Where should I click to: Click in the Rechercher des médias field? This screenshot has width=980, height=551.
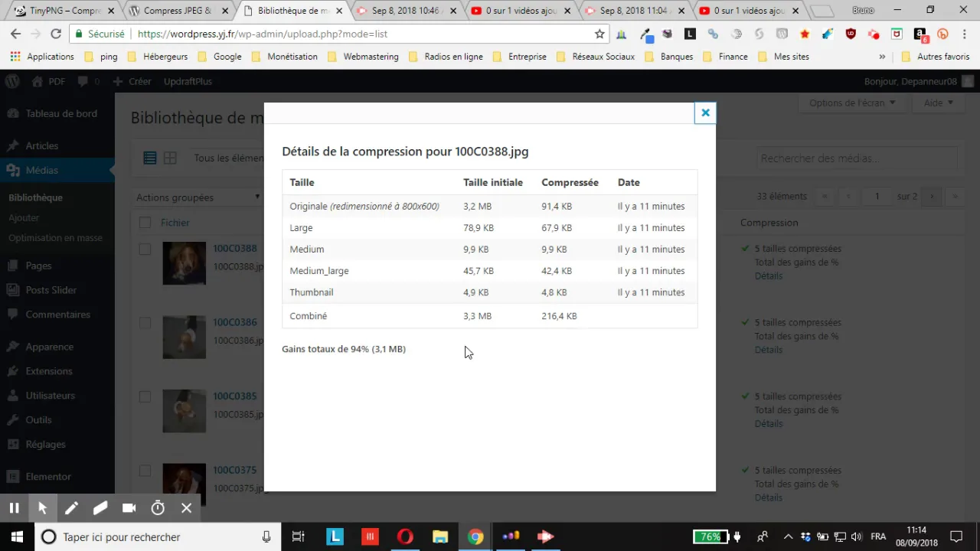(x=859, y=158)
